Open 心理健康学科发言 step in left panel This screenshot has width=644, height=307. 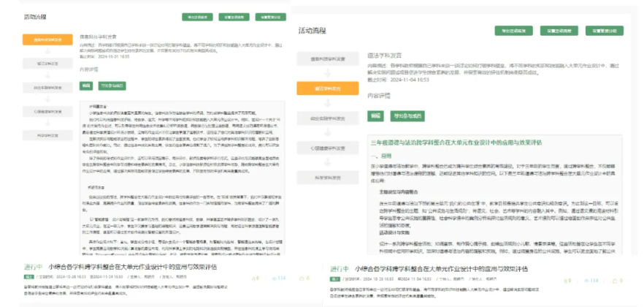pos(47,110)
